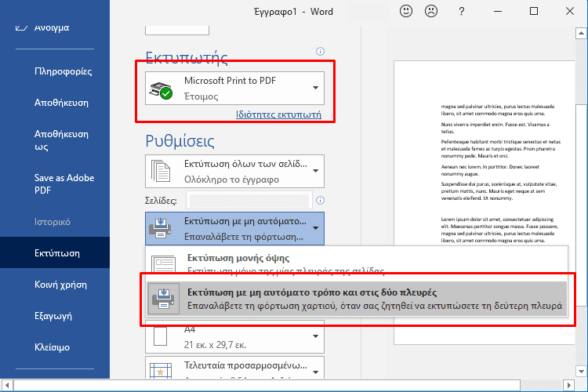Open Κοινή χρήση in the sidebar

pos(60,285)
